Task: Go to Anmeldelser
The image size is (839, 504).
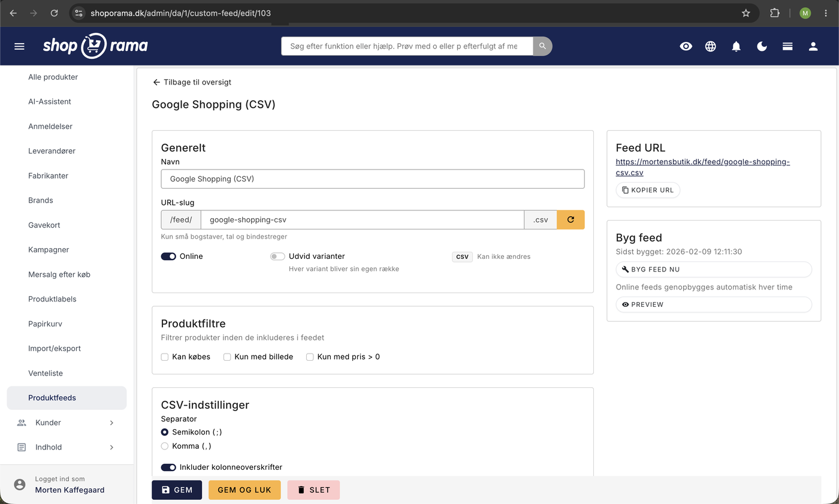Action: coord(50,126)
